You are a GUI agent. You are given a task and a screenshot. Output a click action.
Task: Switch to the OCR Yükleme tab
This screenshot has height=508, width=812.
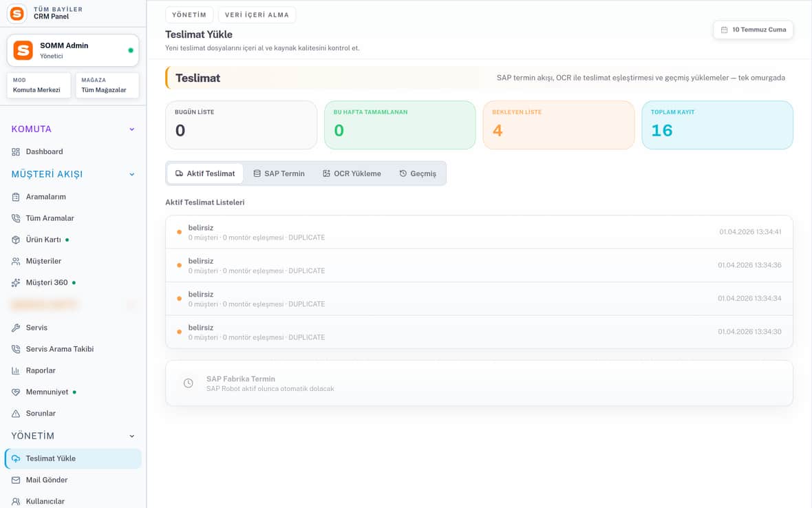352,173
